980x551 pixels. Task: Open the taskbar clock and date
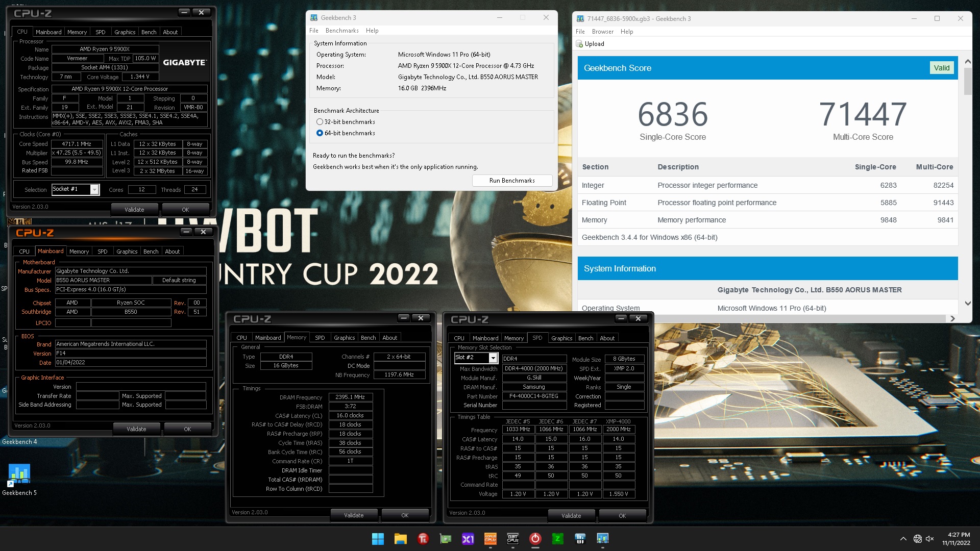coord(956,539)
